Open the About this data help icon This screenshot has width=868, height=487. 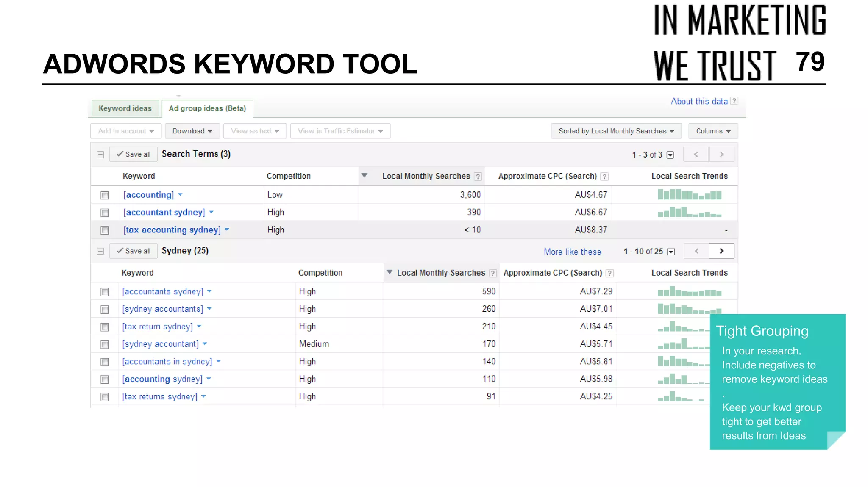tap(734, 101)
